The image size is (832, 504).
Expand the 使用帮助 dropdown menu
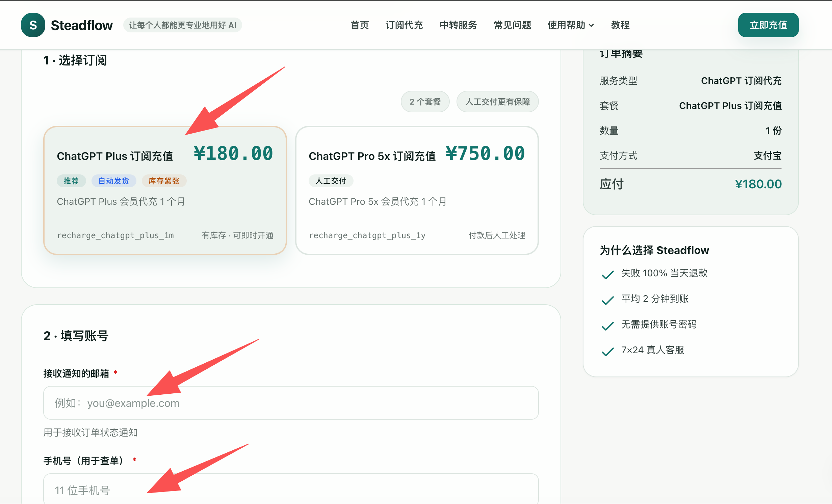[x=571, y=25]
